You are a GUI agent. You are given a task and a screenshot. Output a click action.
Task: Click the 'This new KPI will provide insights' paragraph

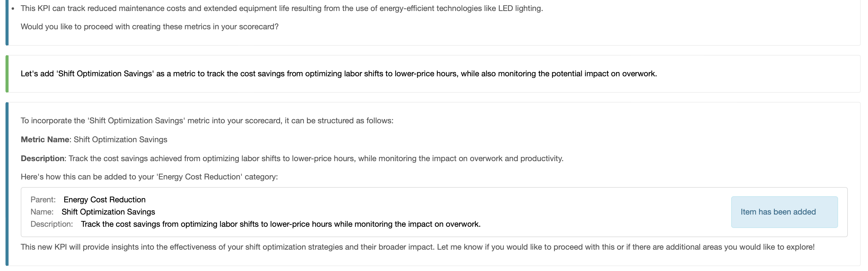[417, 247]
